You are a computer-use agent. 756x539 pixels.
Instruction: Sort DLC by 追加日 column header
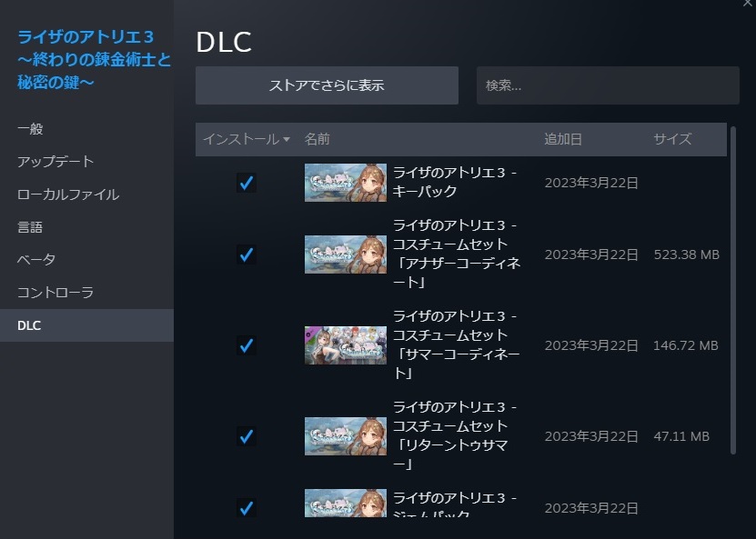tap(562, 139)
